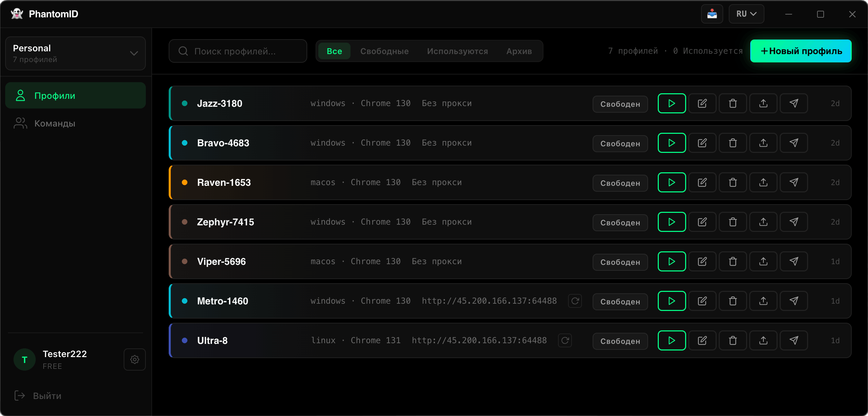868x416 pixels.
Task: Select the Используются filter tab
Action: tap(458, 51)
